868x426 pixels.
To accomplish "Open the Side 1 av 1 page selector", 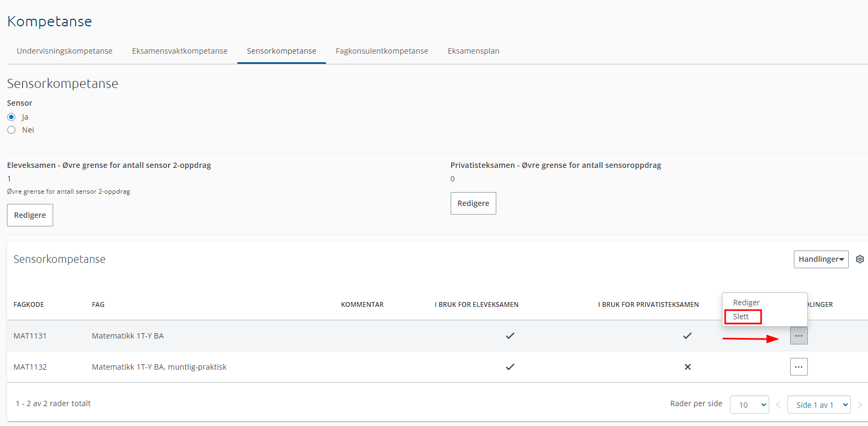I will point(819,405).
